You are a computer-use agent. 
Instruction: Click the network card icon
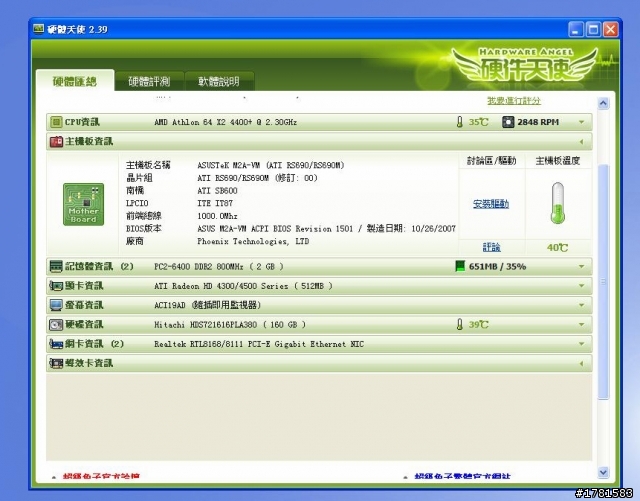[x=56, y=344]
